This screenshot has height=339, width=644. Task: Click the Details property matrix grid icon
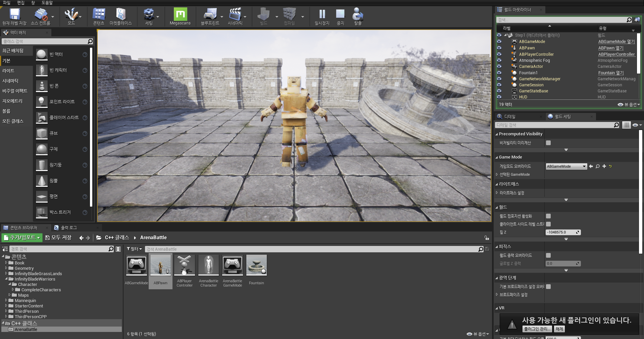[626, 125]
